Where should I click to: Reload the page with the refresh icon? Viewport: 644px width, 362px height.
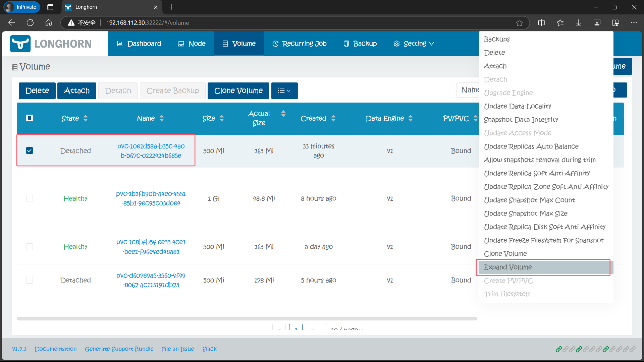tap(30, 23)
